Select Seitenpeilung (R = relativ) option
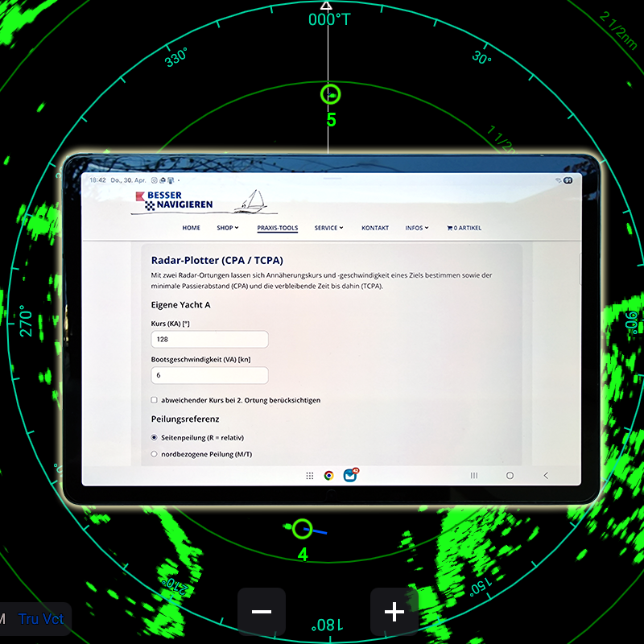644x644 pixels. pyautogui.click(x=154, y=437)
